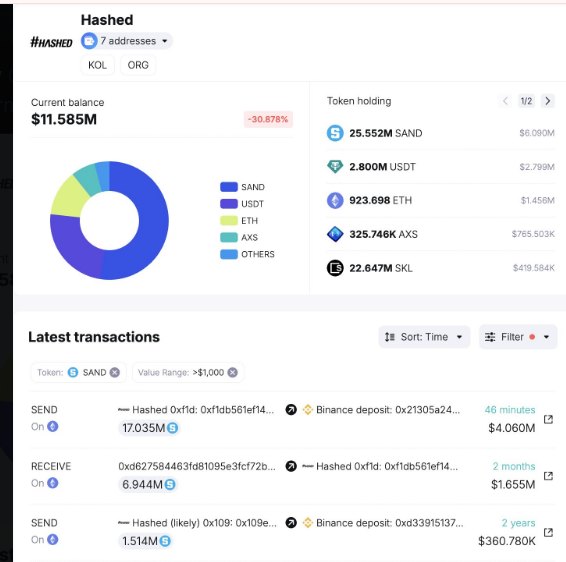Click the AXS token icon in holdings
This screenshot has height=562, width=566.
click(335, 234)
